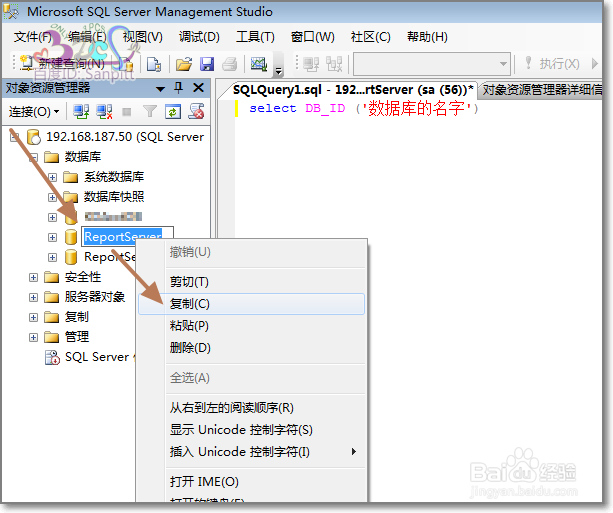Toggle the auto-hide pin of Object Explorer
Viewport: 613px width, 513px height.
(179, 88)
